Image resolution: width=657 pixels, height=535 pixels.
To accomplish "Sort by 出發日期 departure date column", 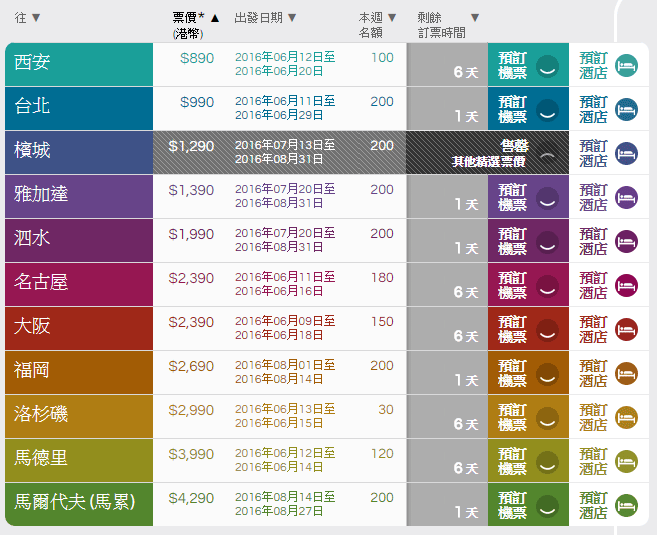I will [265, 18].
